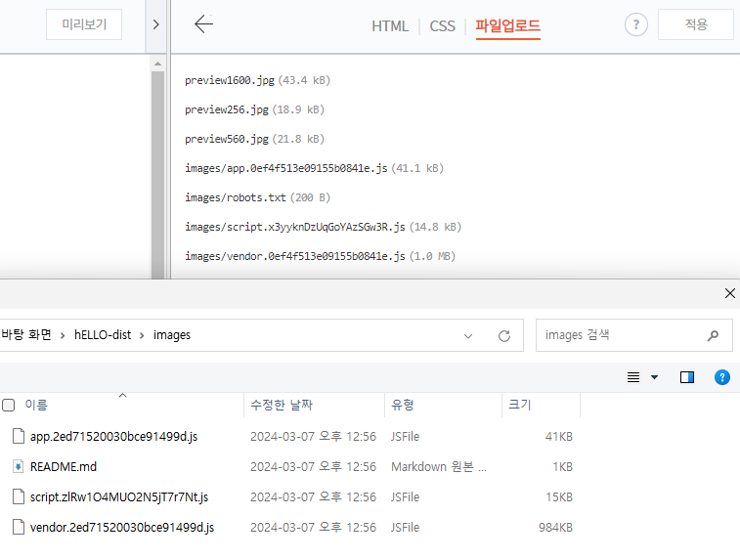Refresh the images folder view

(x=504, y=336)
